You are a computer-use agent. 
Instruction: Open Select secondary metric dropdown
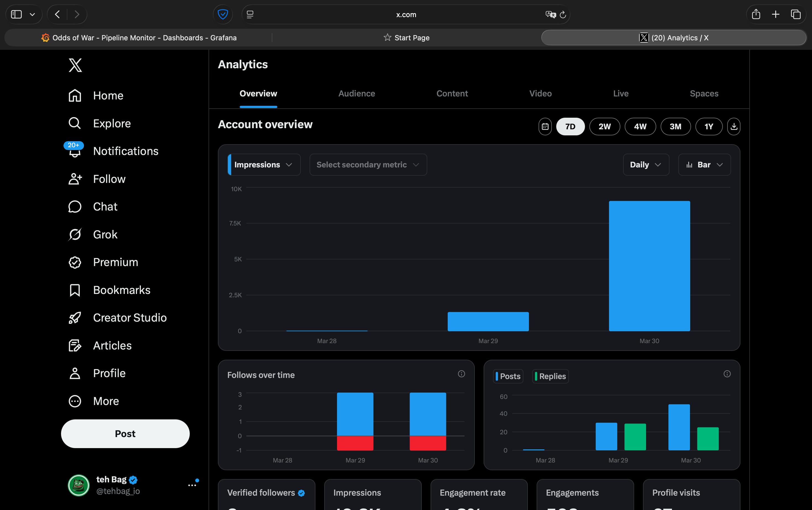coord(368,165)
